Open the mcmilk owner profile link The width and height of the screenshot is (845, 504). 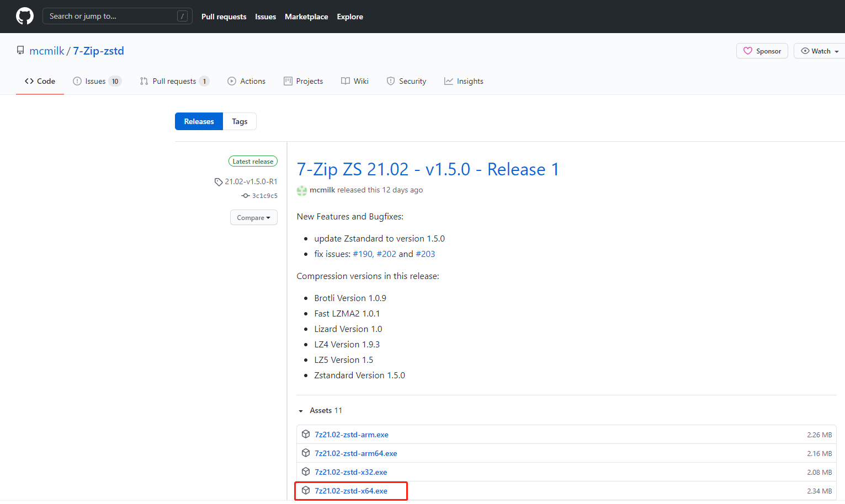(x=47, y=51)
